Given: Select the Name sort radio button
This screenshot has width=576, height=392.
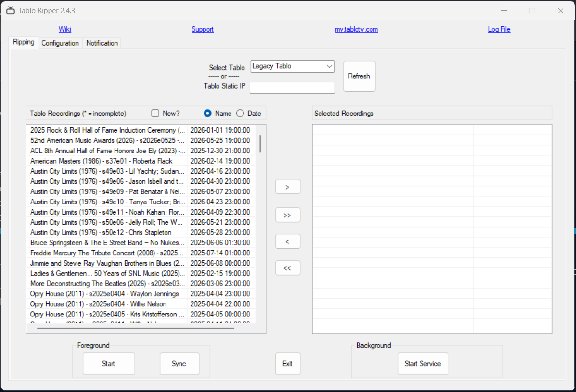Looking at the screenshot, I should pos(207,114).
